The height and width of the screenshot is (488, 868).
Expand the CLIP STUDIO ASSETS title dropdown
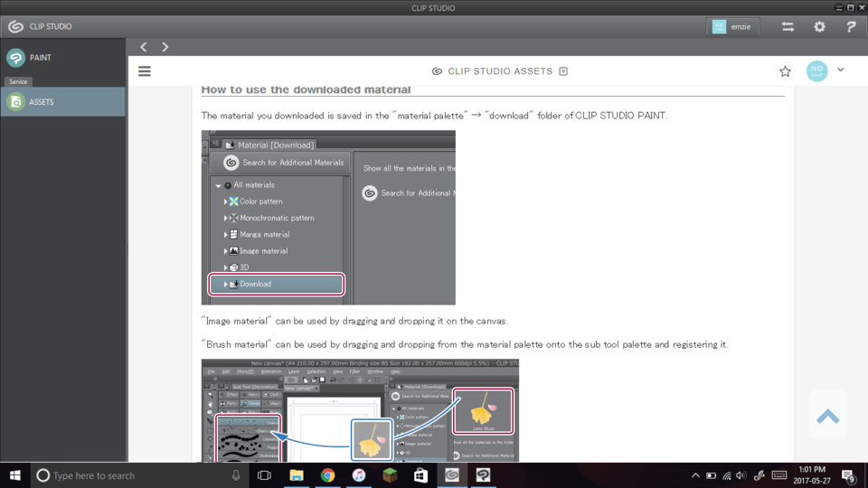563,71
